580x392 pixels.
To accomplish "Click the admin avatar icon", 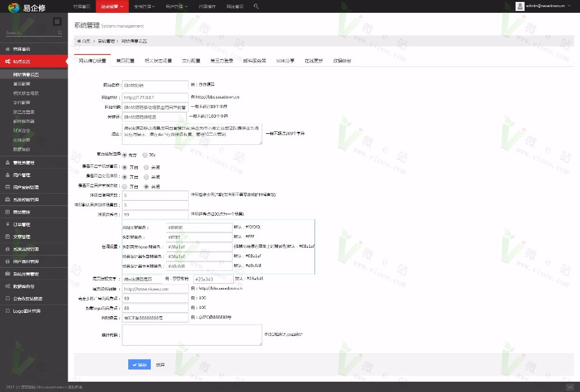I will tap(519, 6).
